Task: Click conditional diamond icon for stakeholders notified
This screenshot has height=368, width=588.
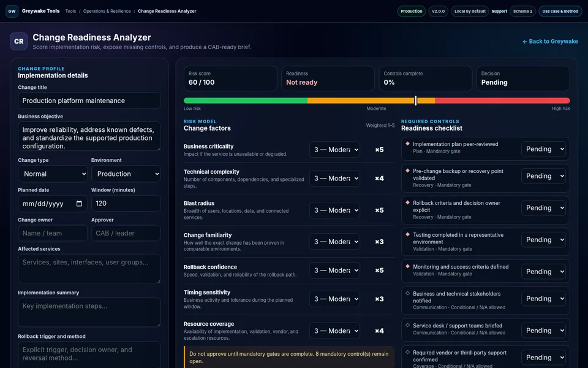Action: pos(408,293)
